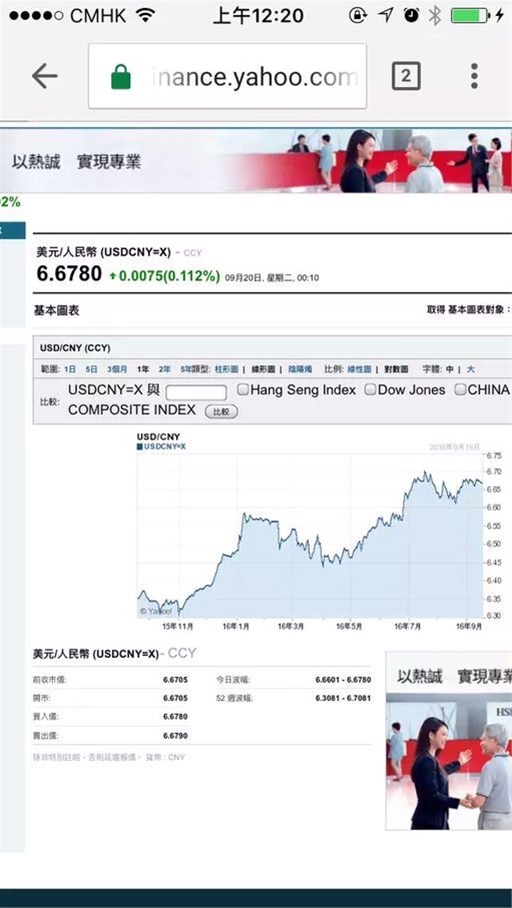Tick the CHINA COMPOSITE INDEX checkbox
Screen dimensions: 512x908
point(460,390)
